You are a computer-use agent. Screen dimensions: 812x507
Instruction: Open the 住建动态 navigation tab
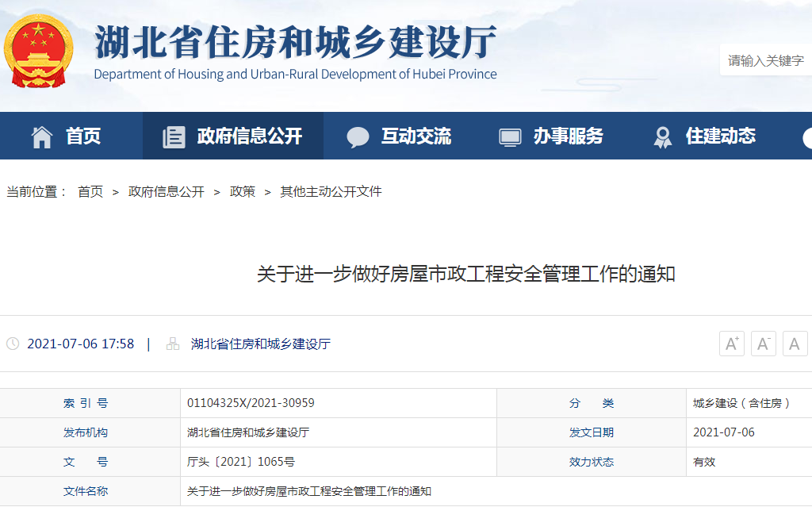(704, 136)
